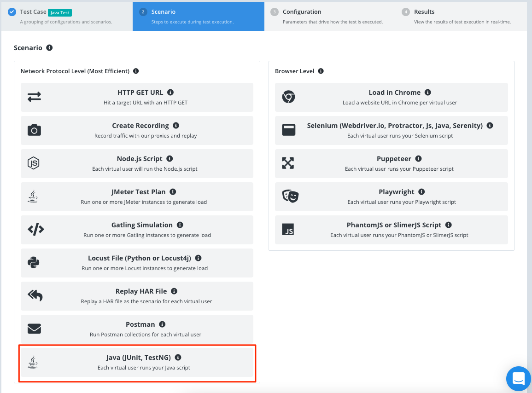Show info for Locust File option
The image size is (532, 393).
click(199, 258)
